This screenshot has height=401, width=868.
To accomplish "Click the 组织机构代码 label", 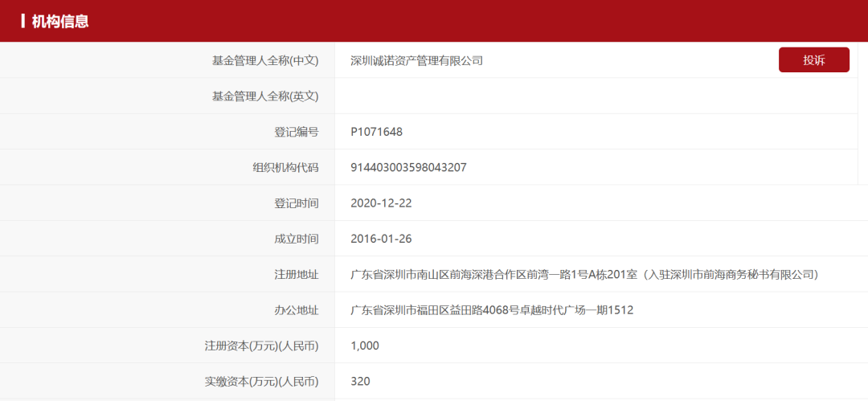I will pyautogui.click(x=285, y=167).
